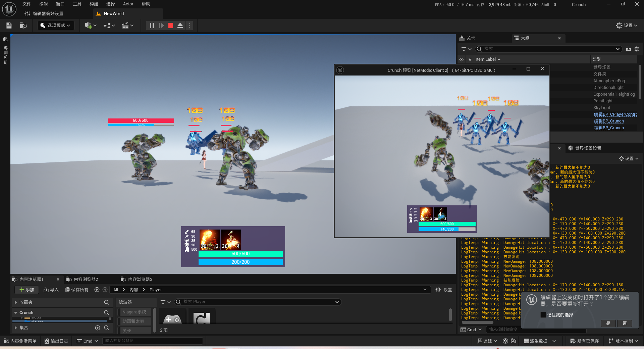This screenshot has width=644, height=349.
Task: Click the outliner 搜索 search field
Action: pos(548,49)
